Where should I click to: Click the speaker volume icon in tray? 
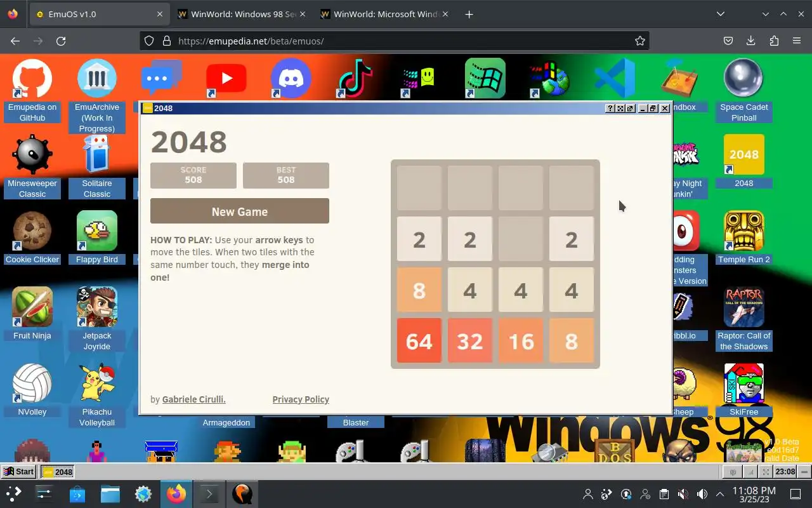(702, 494)
